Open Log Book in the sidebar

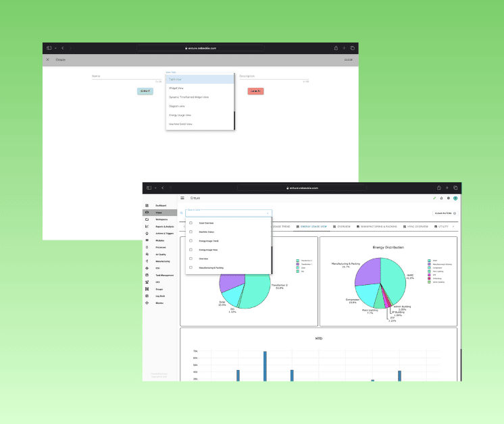(x=159, y=296)
